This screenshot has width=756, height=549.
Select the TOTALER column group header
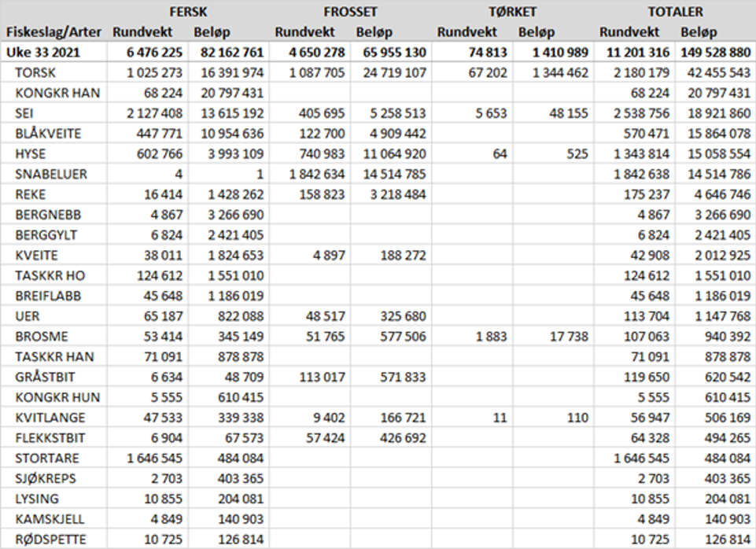coord(674,12)
